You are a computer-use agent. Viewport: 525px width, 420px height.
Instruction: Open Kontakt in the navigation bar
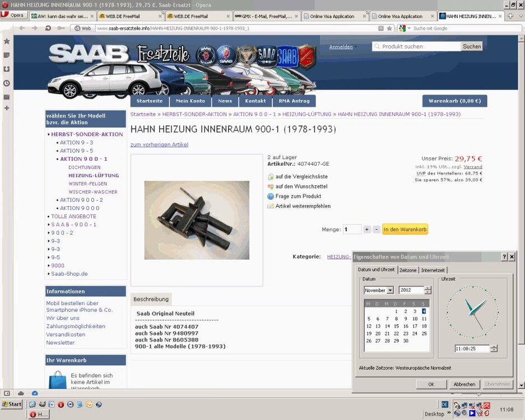[255, 101]
